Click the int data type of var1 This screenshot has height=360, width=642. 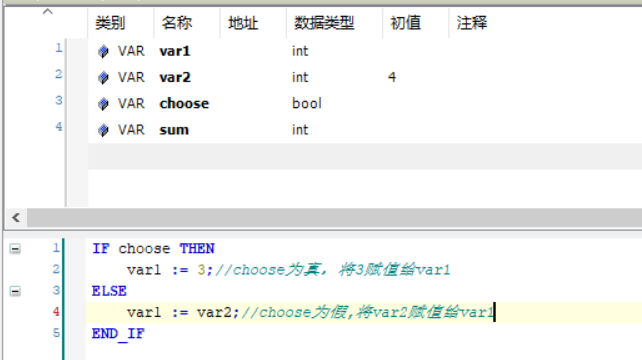[x=300, y=51]
